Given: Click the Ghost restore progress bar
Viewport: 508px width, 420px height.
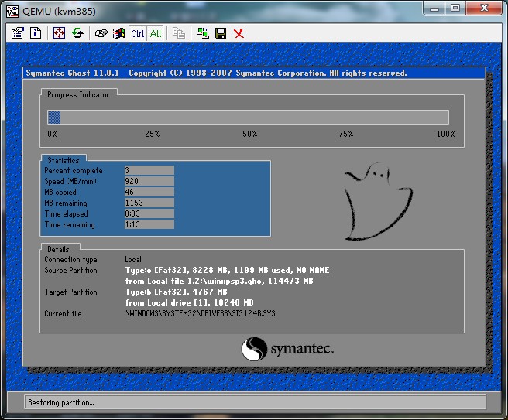Looking at the screenshot, I should coord(248,117).
